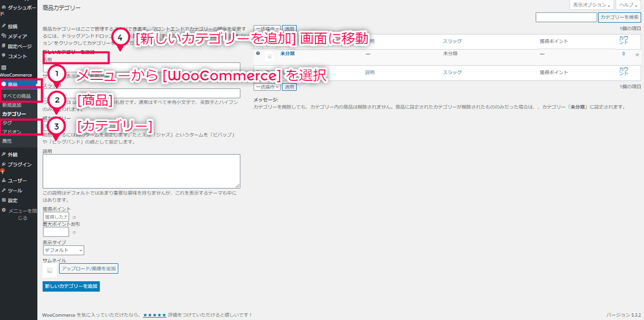
Task: Open 新規追加 under 商品
Action: (x=12, y=105)
